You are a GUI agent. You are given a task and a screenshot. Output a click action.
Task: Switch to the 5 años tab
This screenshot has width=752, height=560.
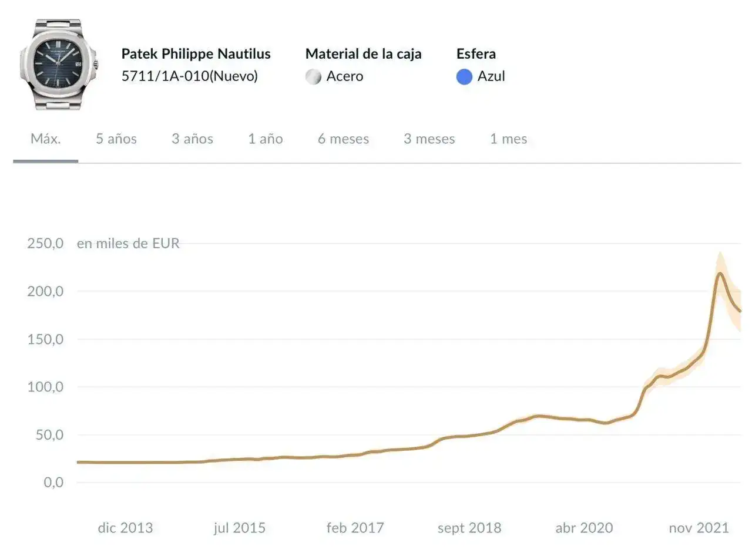coord(116,139)
